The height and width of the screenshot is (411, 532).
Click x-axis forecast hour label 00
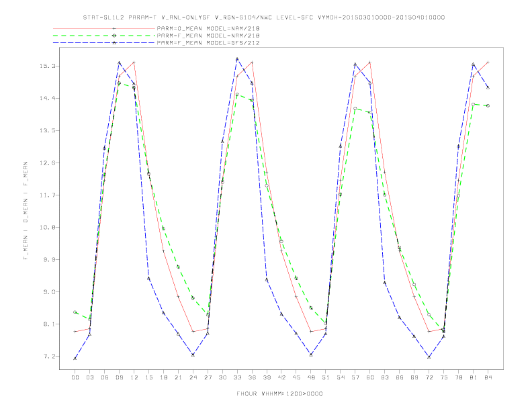pyautogui.click(x=75, y=377)
